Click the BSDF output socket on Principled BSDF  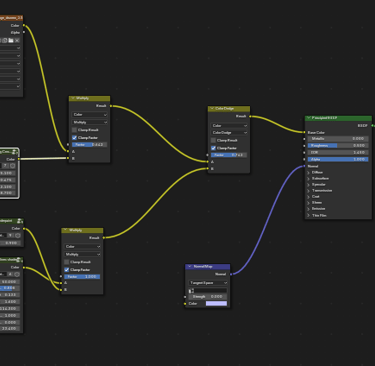pos(372,126)
